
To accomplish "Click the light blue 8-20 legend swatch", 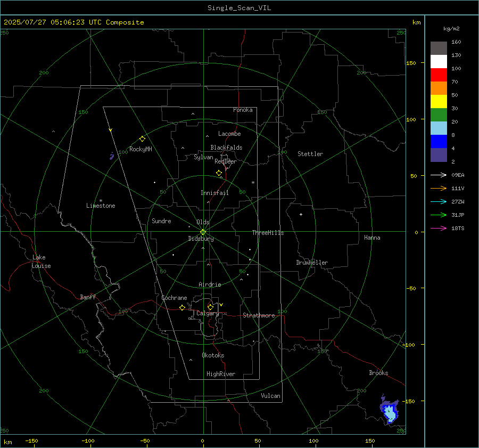I will pos(439,128).
